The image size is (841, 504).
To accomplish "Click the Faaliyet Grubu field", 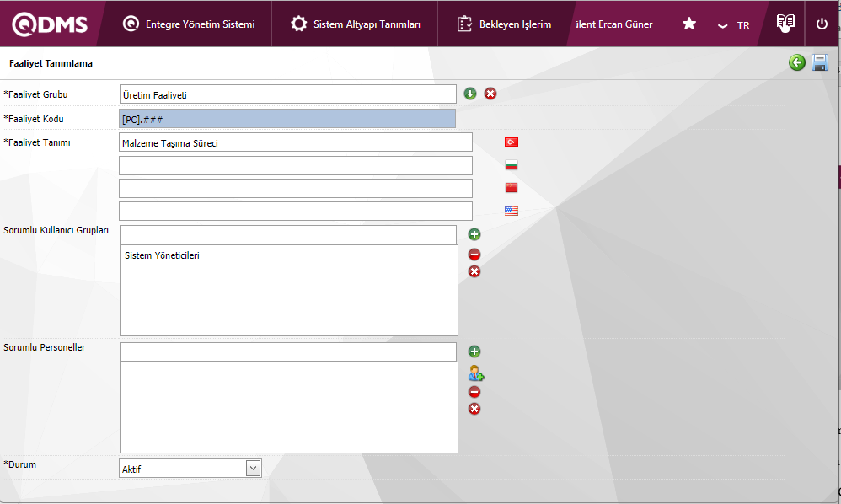I will click(x=288, y=94).
